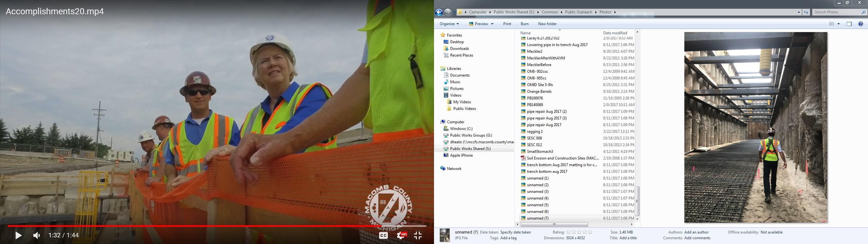Click Burn in Explorer toolbar

point(525,24)
